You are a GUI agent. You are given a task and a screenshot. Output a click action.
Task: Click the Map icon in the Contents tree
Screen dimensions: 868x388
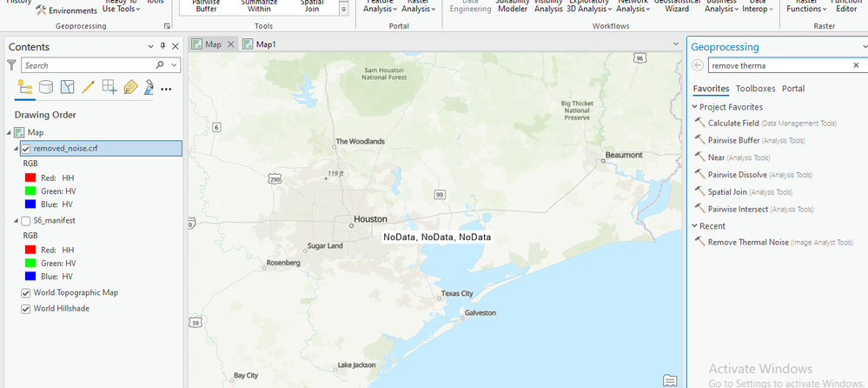tap(19, 132)
